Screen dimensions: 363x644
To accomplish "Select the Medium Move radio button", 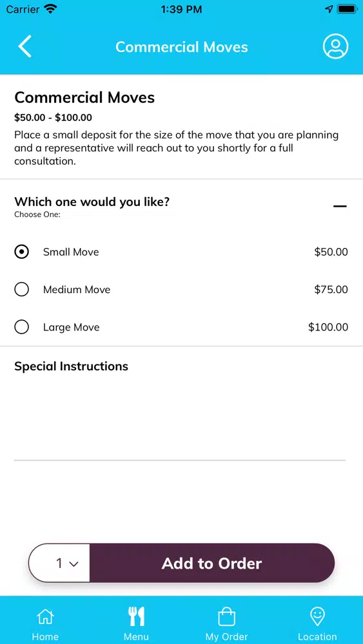I will pos(21,290).
